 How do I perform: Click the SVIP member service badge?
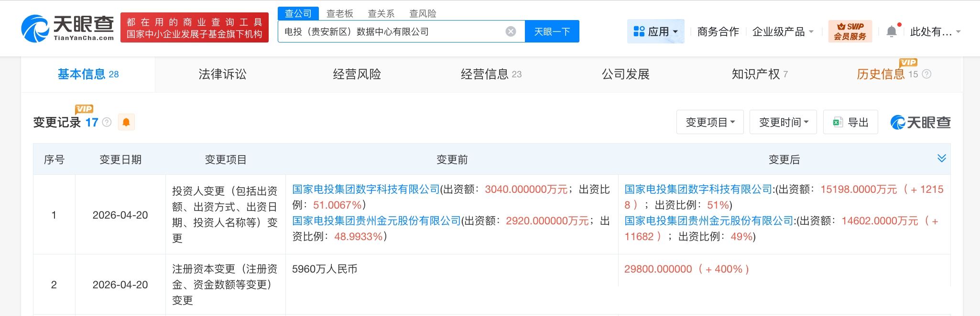click(850, 32)
